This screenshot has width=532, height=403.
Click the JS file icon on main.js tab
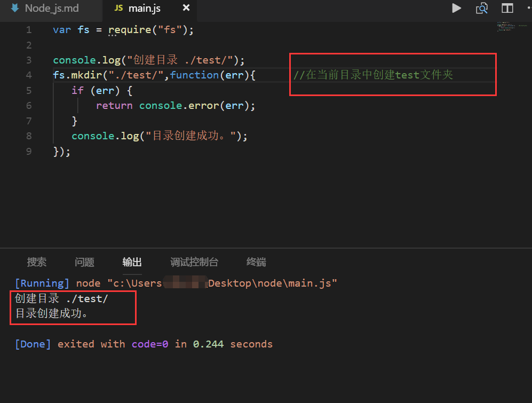pos(119,8)
